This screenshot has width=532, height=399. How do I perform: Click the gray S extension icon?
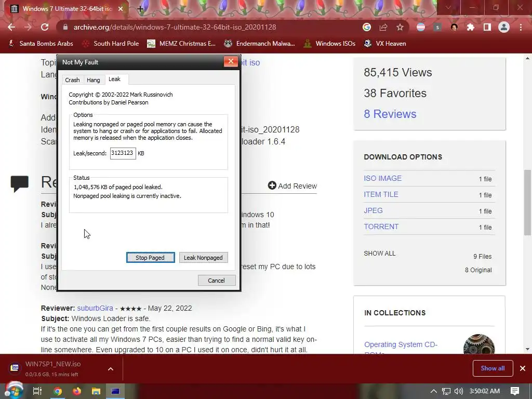point(437,27)
